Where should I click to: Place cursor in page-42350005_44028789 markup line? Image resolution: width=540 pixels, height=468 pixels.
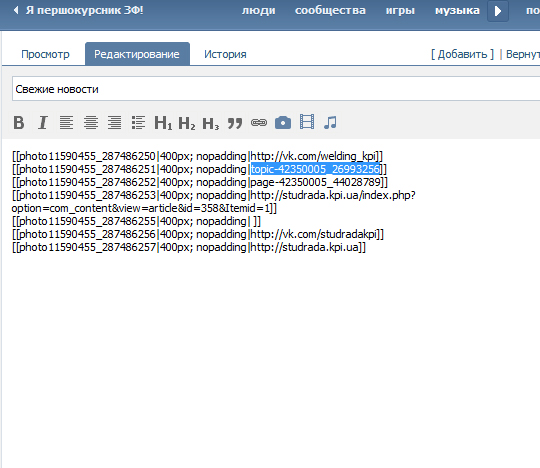(200, 182)
